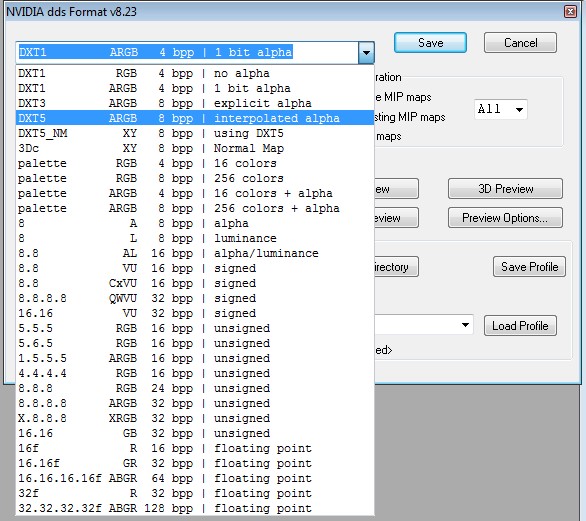This screenshot has height=521, width=586.
Task: Select 8 L 8 bpp luminance format
Action: pos(195,238)
